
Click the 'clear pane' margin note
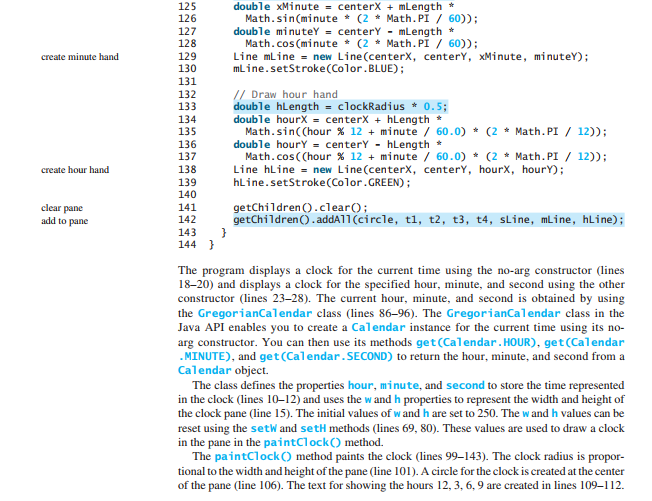click(62, 208)
